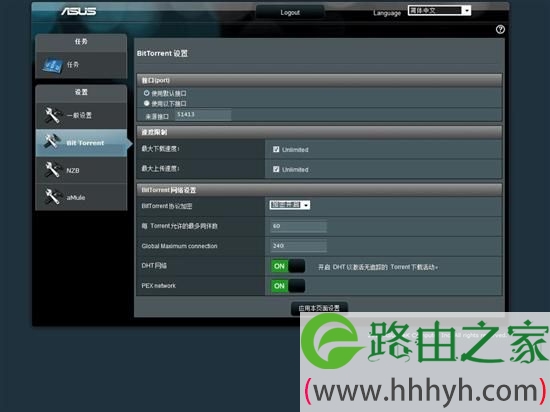Click the max peers per Torrent field
Screen dimensions: 550x412
click(x=299, y=226)
